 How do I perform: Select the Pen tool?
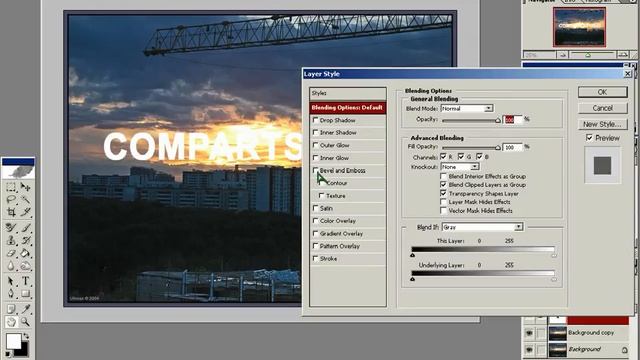coord(11,293)
